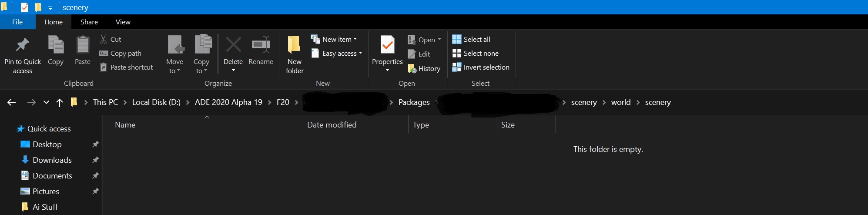Viewport: 868px width, 215px height.
Task: Open the Copy to folder menu
Action: [x=201, y=54]
